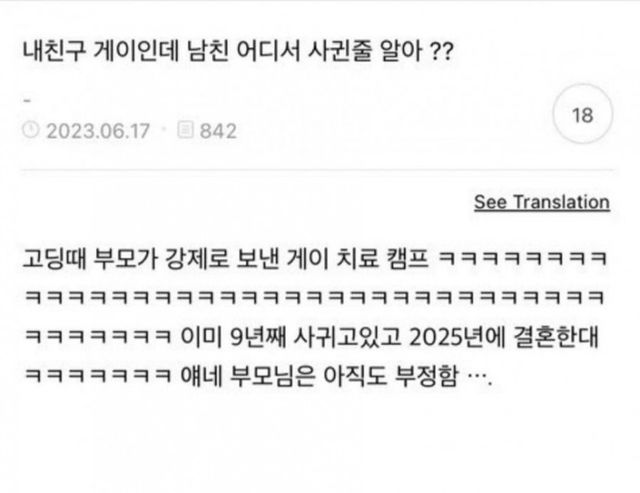
Task: Click the views document icon next to 842
Action: point(185,130)
